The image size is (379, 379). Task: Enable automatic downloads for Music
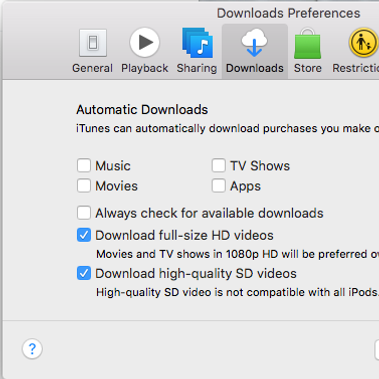[x=84, y=165]
